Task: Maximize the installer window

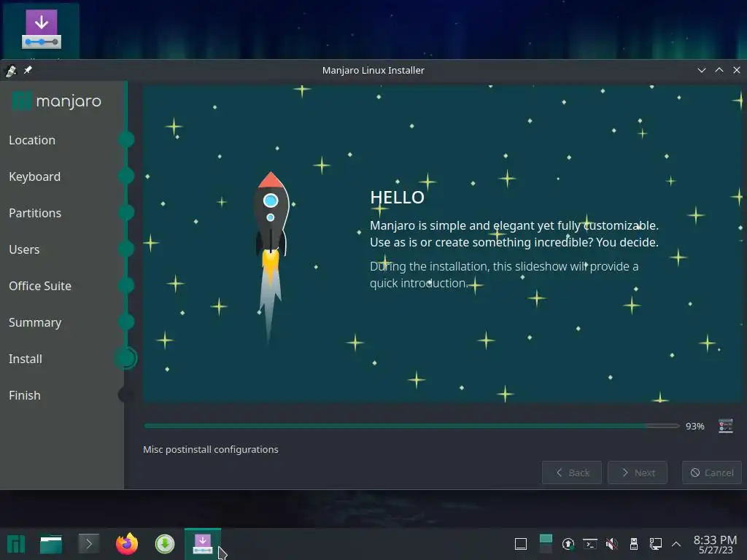Action: pos(719,70)
